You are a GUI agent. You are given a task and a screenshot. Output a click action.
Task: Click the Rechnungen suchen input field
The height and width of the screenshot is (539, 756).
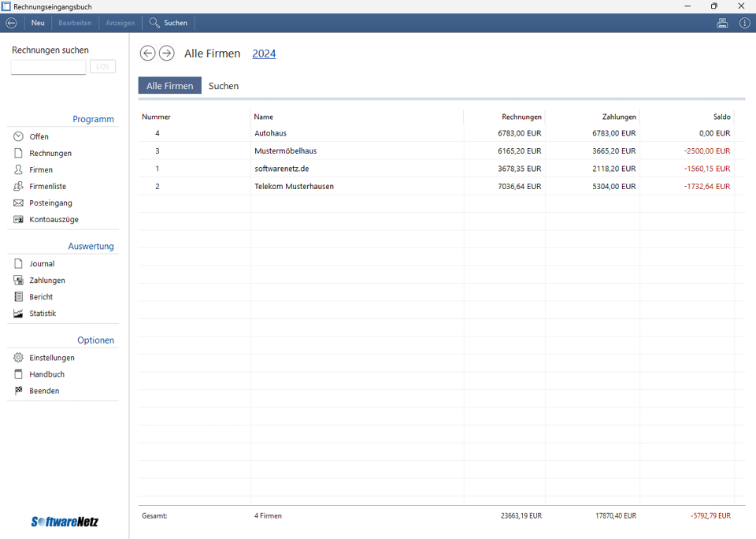click(48, 67)
